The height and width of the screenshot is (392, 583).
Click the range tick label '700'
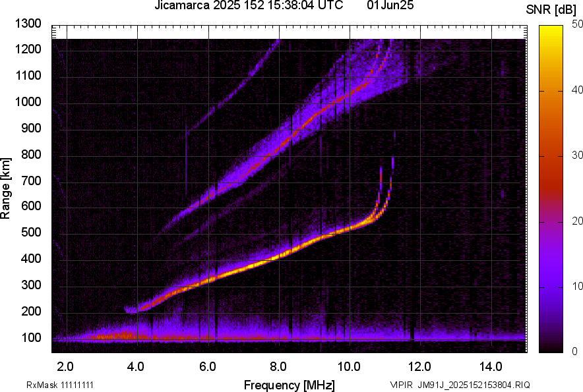[31, 181]
